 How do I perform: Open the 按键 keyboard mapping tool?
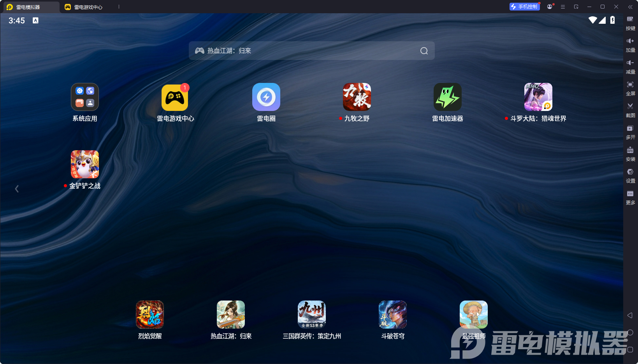pyautogui.click(x=630, y=23)
